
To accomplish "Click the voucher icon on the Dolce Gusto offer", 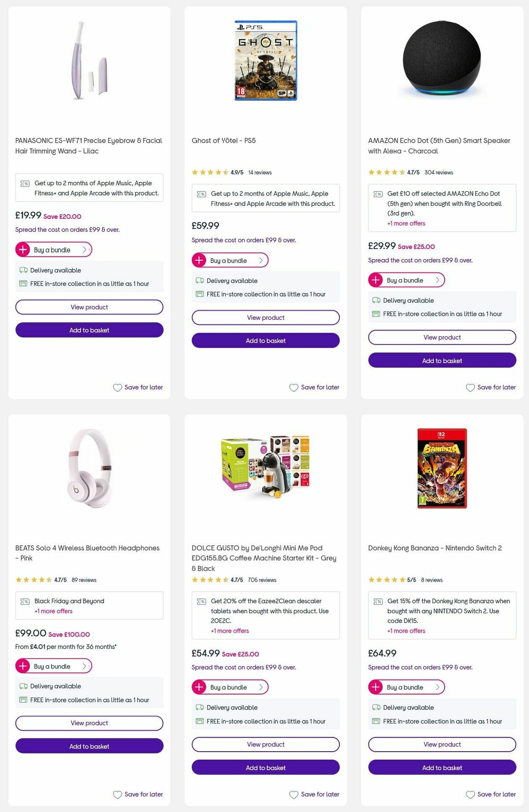I will [201, 601].
